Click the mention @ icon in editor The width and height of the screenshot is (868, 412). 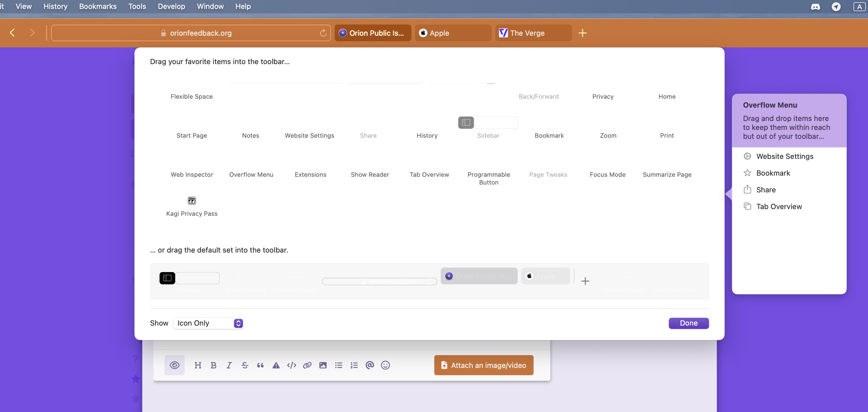tap(370, 365)
